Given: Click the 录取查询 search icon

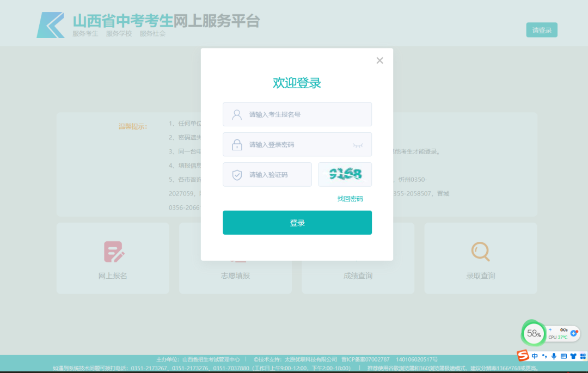Looking at the screenshot, I should tap(480, 251).
